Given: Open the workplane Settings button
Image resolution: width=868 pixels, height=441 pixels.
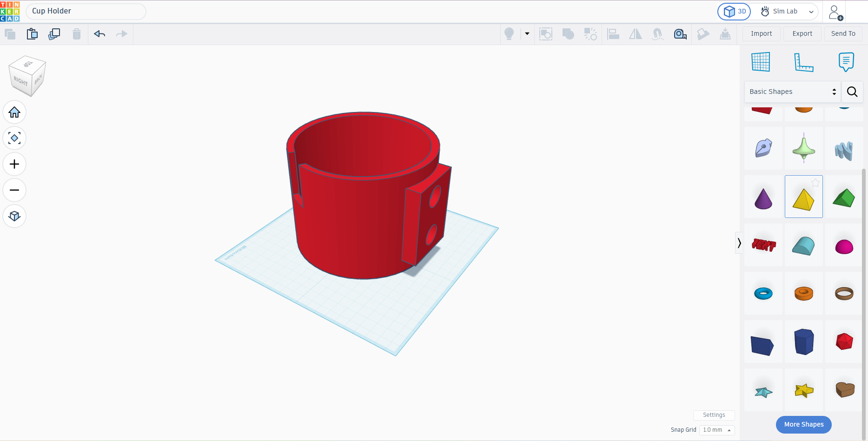Looking at the screenshot, I should (714, 415).
